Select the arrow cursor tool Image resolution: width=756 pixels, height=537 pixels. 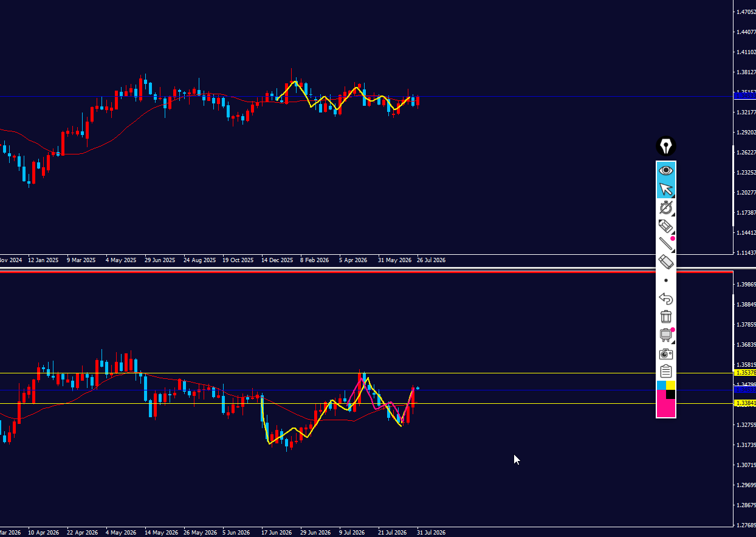tap(666, 189)
